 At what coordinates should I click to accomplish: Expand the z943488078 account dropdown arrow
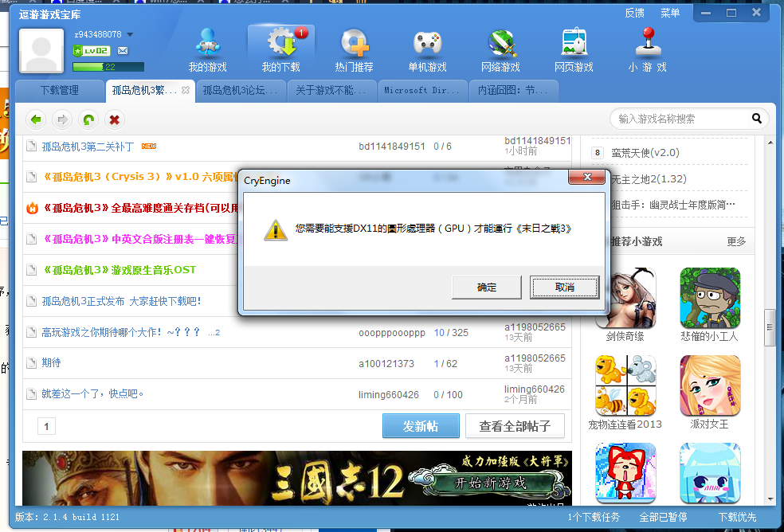point(130,34)
